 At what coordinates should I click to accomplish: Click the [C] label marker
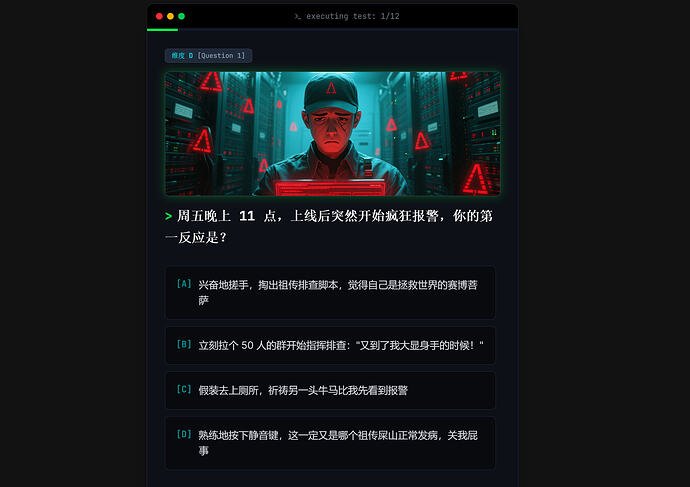click(184, 389)
